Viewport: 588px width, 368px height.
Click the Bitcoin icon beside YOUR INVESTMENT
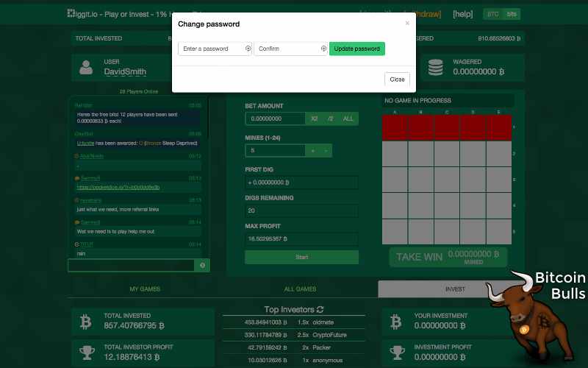396,322
